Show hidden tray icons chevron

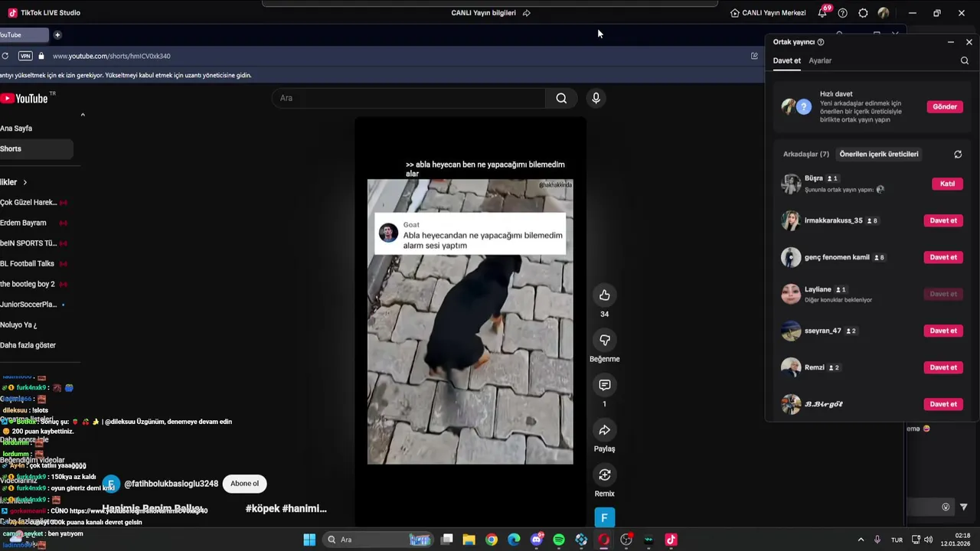tap(861, 540)
